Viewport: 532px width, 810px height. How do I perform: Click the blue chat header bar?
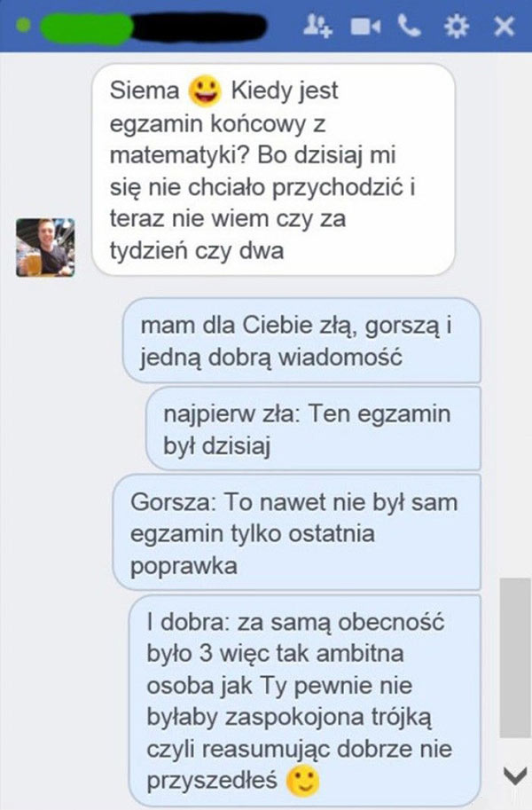click(266, 26)
